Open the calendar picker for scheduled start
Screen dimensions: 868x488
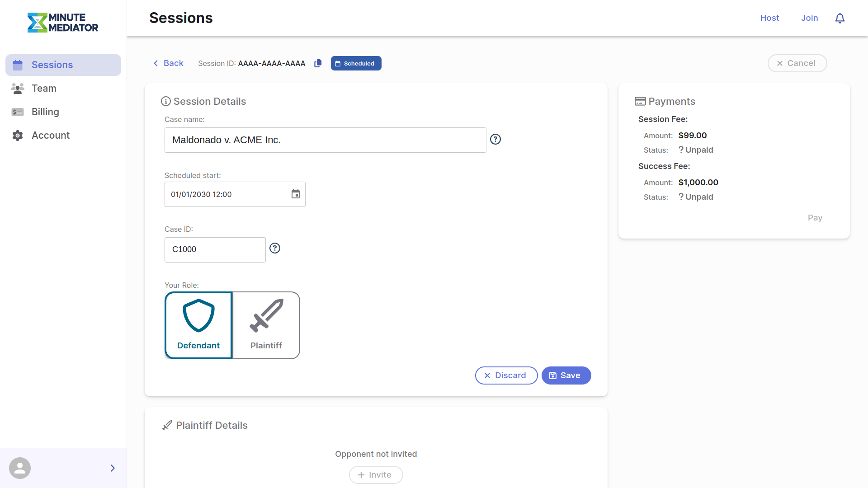pos(296,194)
